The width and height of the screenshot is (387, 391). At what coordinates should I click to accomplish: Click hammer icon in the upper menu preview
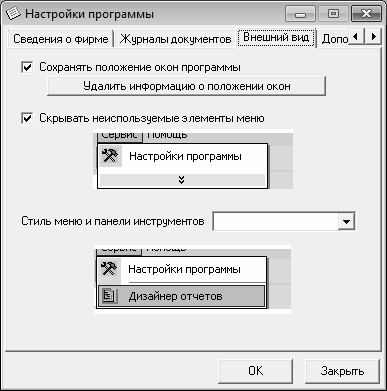tap(110, 156)
